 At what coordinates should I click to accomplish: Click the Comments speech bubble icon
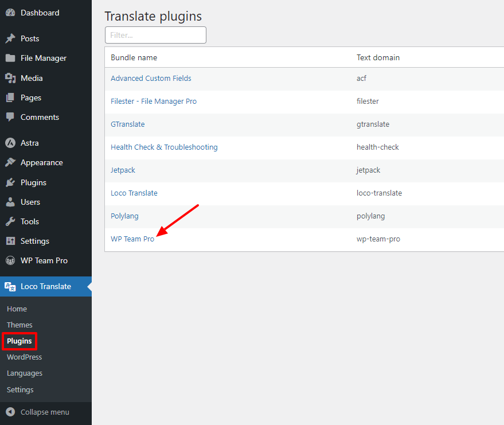tap(10, 118)
